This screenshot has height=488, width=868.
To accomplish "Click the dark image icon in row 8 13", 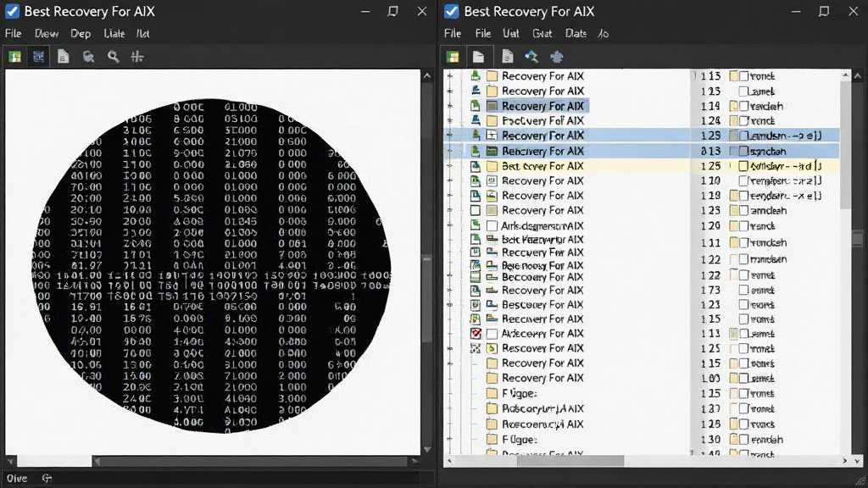I will (x=492, y=151).
